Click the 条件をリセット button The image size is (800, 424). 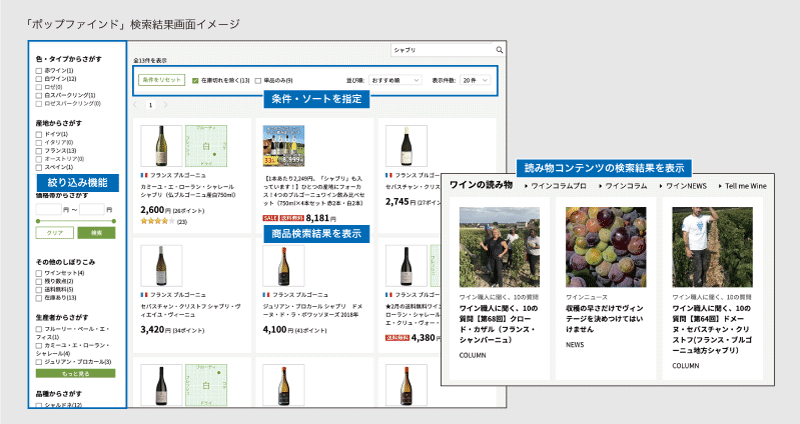[x=161, y=80]
